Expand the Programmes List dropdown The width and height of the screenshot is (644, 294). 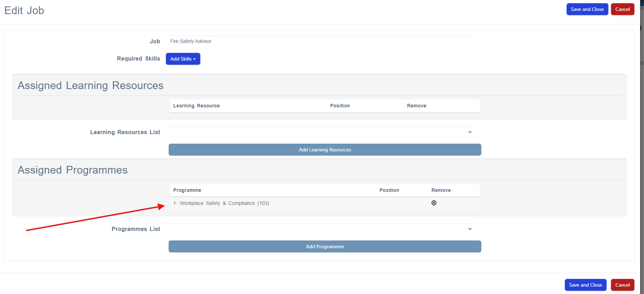319,229
